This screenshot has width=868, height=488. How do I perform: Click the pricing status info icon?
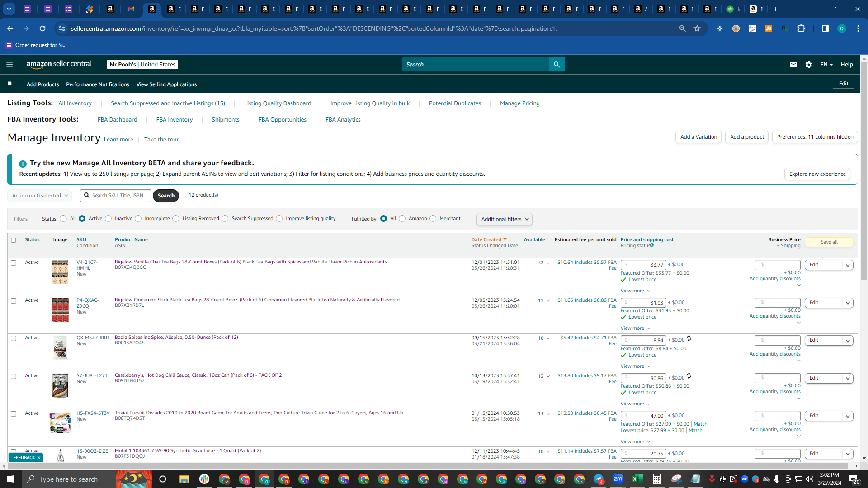652,245
